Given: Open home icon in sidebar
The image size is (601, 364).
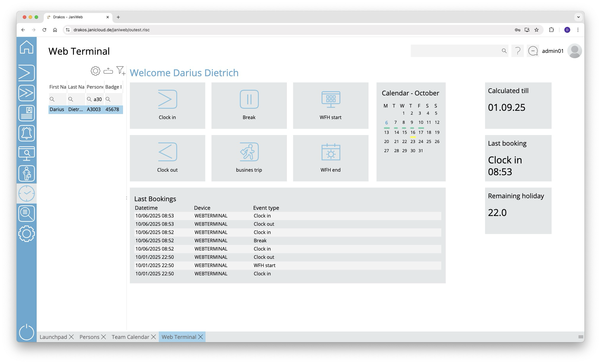Looking at the screenshot, I should [x=27, y=47].
